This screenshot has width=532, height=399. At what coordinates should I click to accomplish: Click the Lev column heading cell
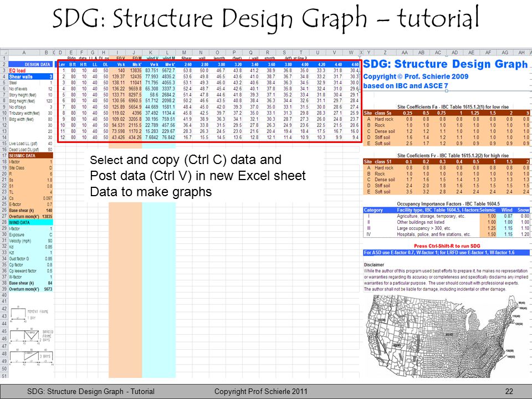(62, 64)
